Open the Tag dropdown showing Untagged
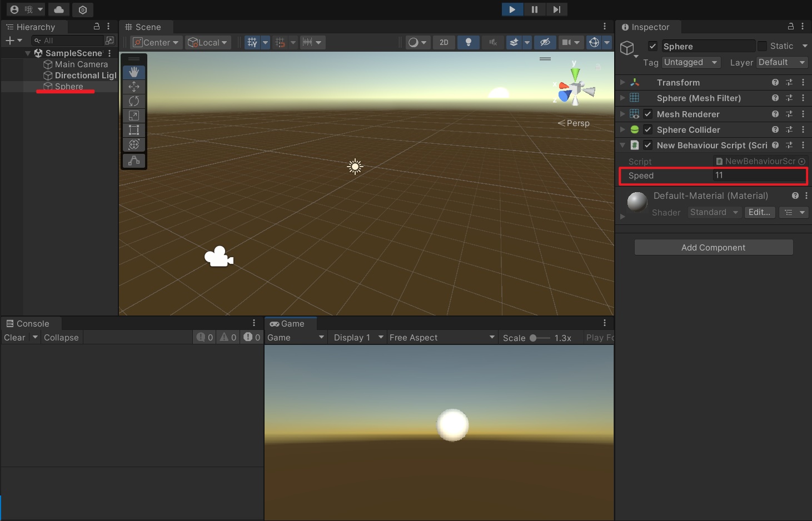The width and height of the screenshot is (812, 521). [x=691, y=62]
